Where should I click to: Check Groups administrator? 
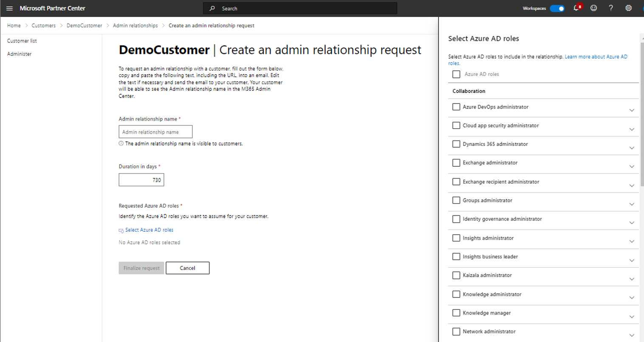(456, 200)
